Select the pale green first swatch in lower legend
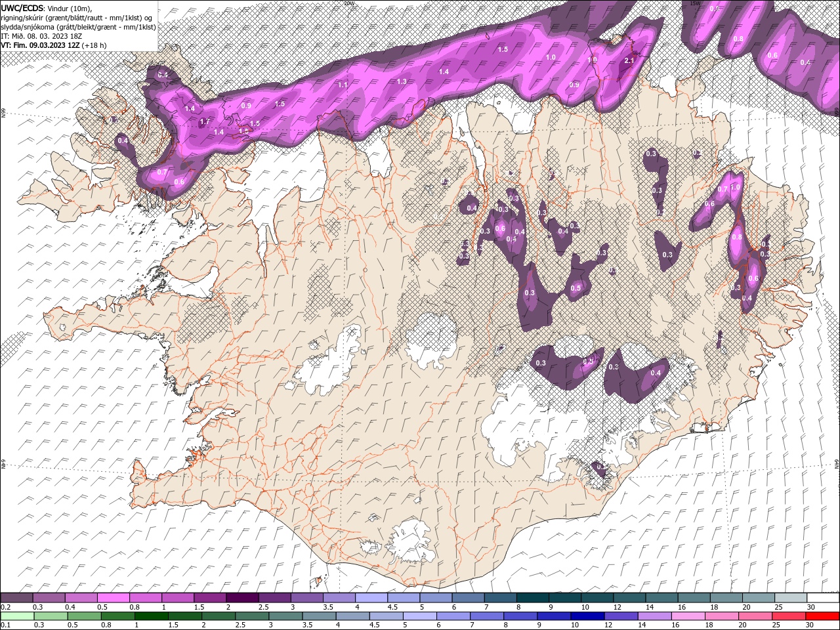The width and height of the screenshot is (840, 630). 17,616
